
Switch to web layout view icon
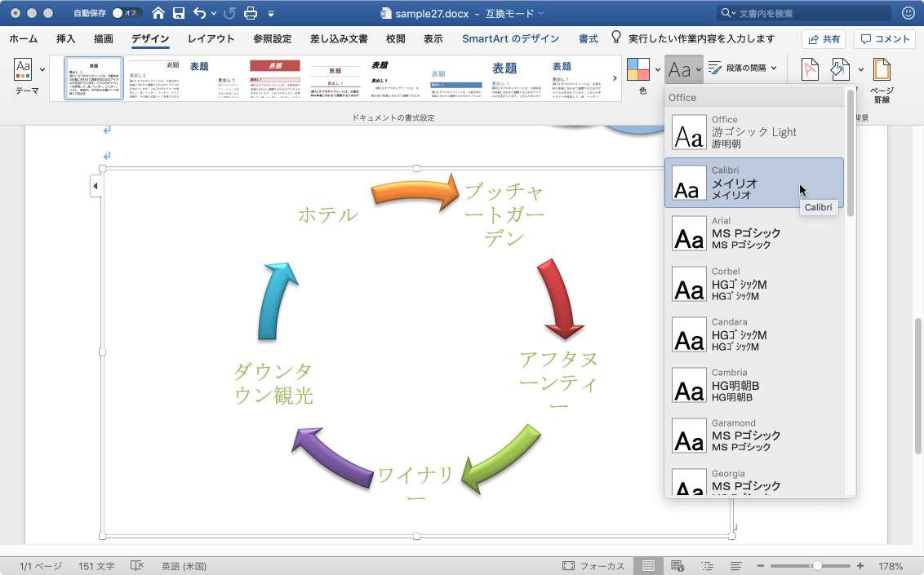point(677,565)
